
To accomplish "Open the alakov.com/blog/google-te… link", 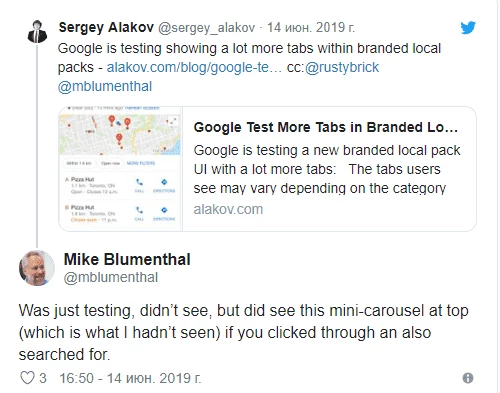I will click(194, 67).
